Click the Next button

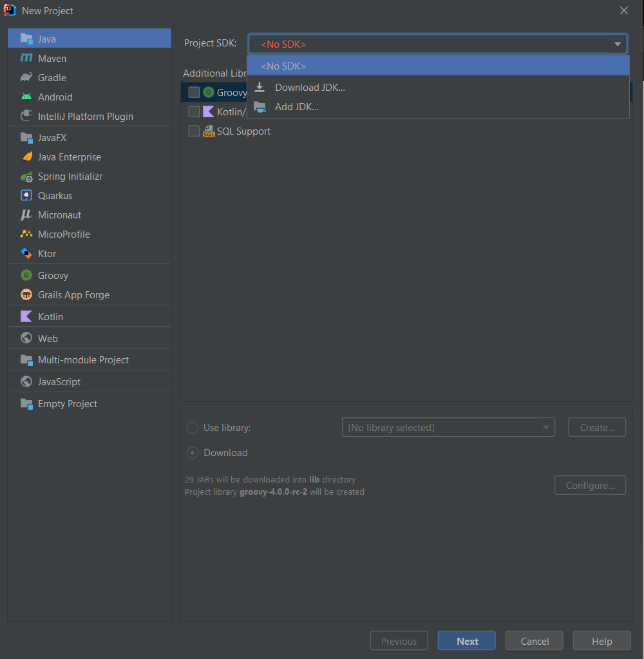click(x=467, y=640)
